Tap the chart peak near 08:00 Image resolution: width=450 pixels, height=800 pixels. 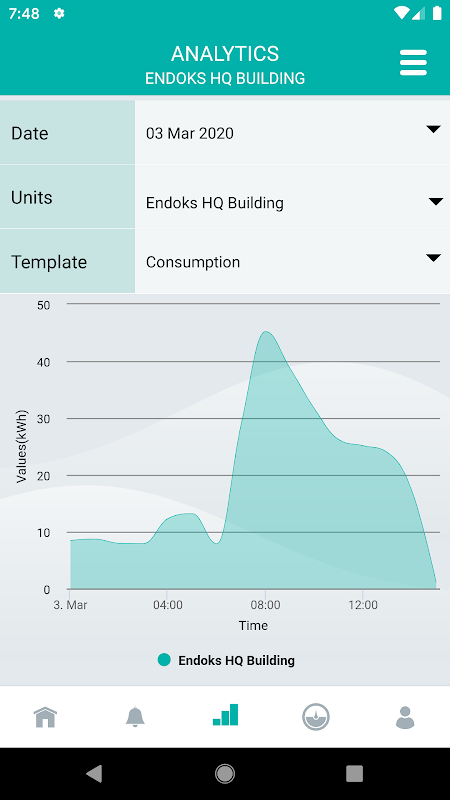tap(266, 332)
